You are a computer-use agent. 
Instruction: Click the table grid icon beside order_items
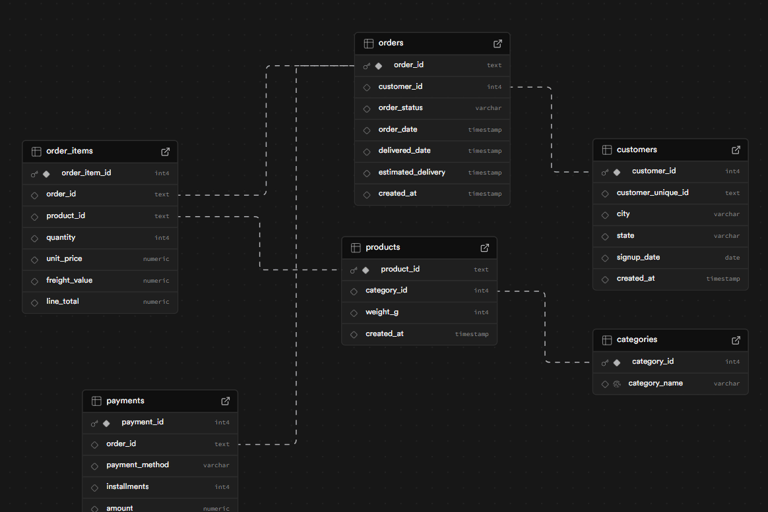coord(36,151)
